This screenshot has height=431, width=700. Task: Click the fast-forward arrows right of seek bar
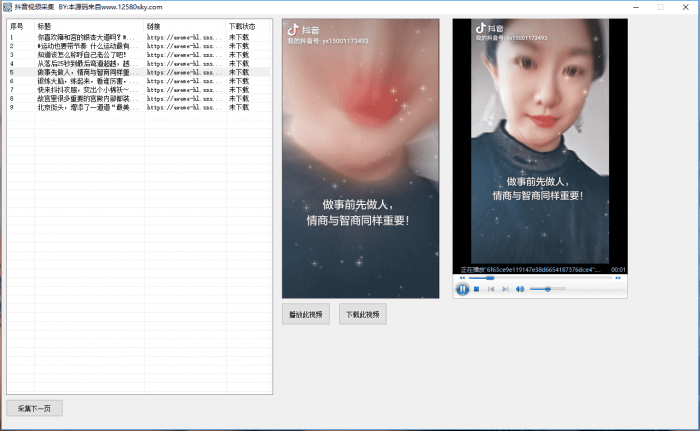coord(620,278)
